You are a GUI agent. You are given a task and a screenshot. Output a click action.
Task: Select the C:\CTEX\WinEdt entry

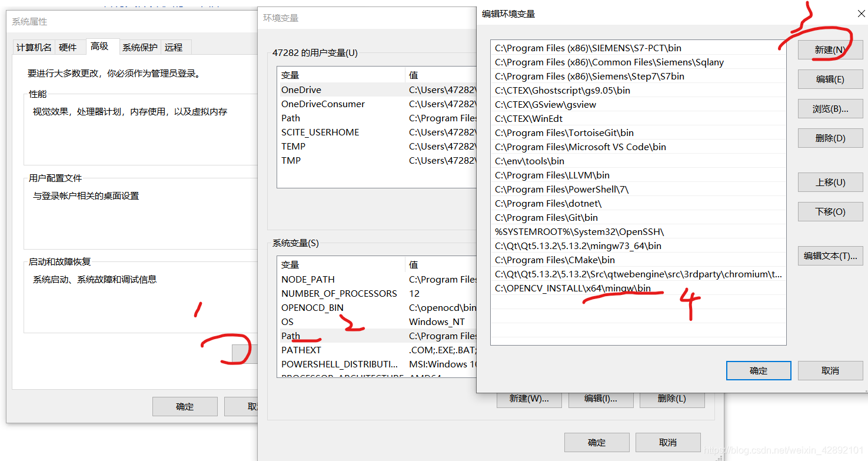[638, 119]
